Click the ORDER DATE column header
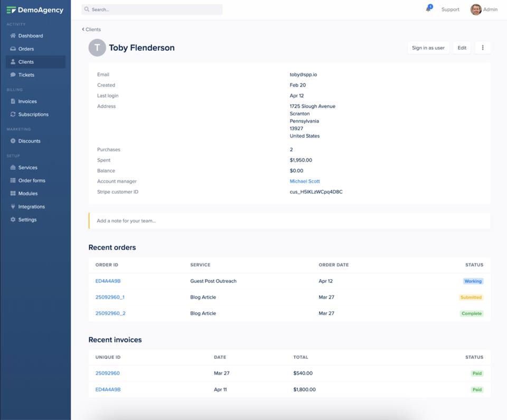The image size is (507, 420). click(334, 264)
